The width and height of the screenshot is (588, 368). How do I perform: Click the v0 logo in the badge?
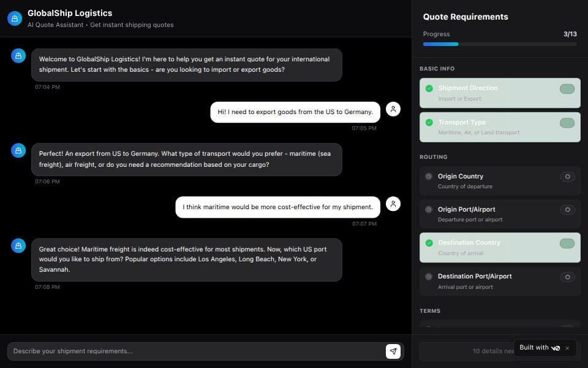[x=557, y=348]
